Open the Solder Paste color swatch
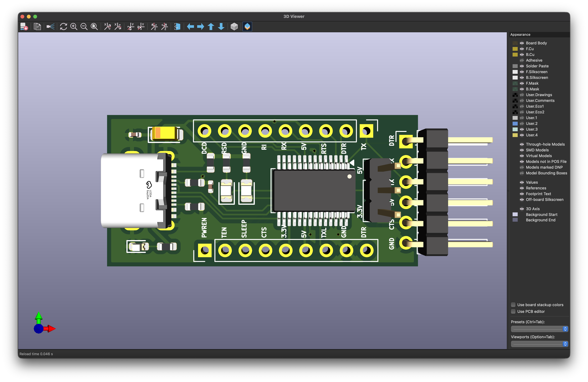Screen dimensions: 588x382 click(515, 66)
